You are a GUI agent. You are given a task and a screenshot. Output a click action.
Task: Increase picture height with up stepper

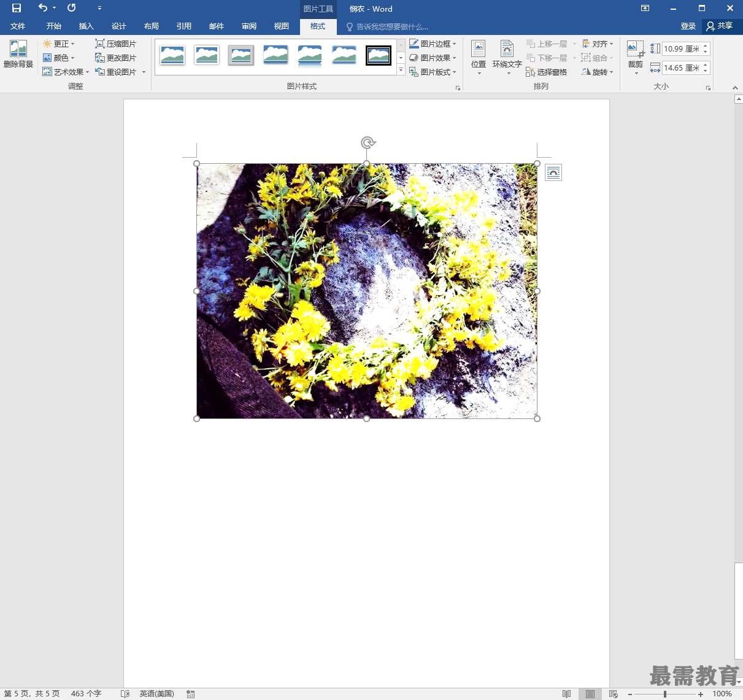coord(706,45)
